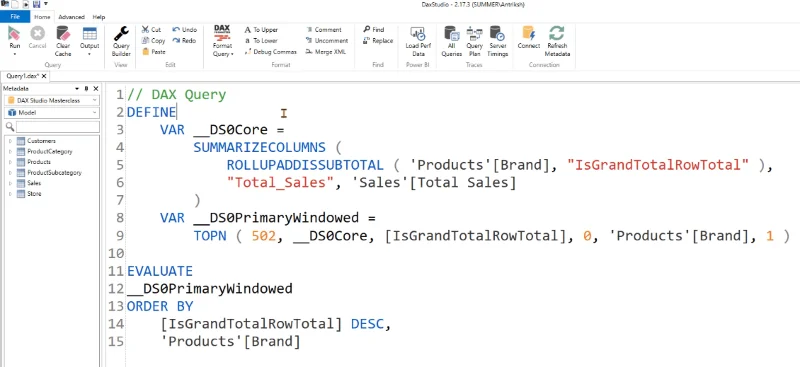The height and width of the screenshot is (367, 800).
Task: Click the EVALUATE keyword on line 11
Action: (x=160, y=271)
